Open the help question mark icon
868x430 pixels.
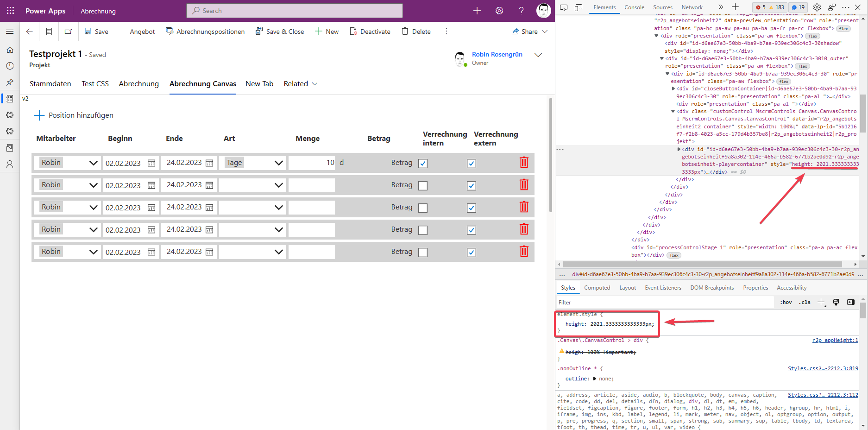click(522, 11)
